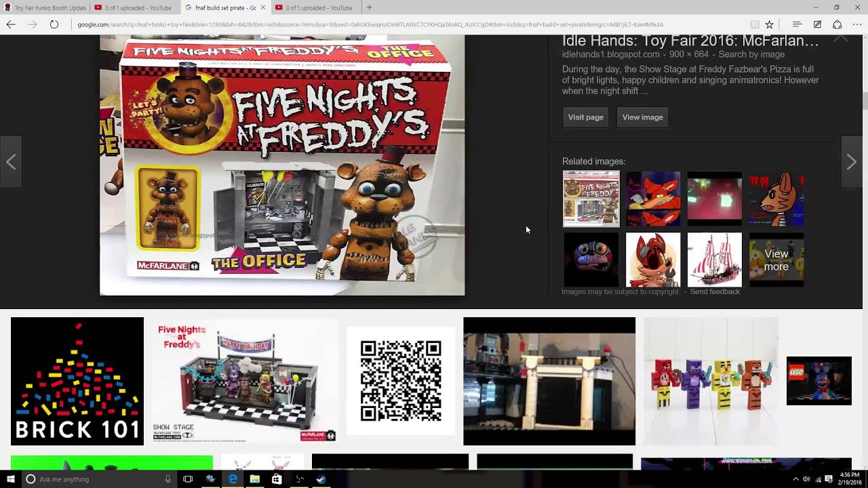Click the Visit page button

coord(586,117)
